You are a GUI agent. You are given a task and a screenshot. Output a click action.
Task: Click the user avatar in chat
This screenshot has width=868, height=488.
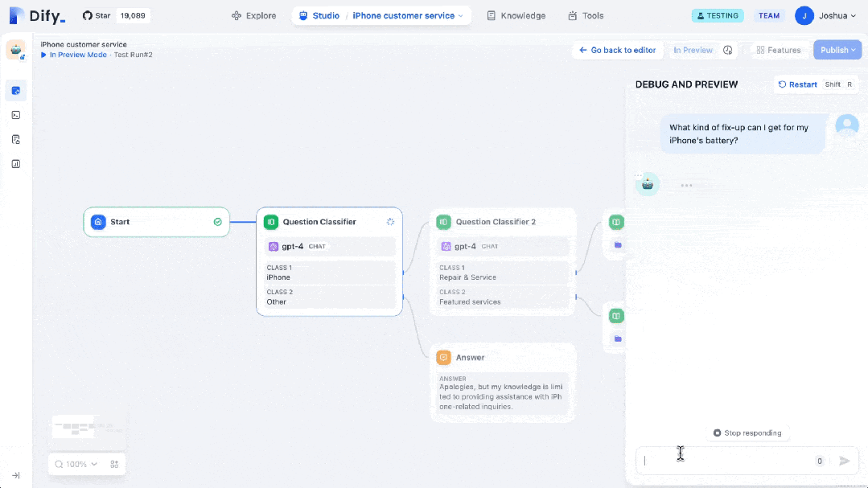(x=846, y=125)
